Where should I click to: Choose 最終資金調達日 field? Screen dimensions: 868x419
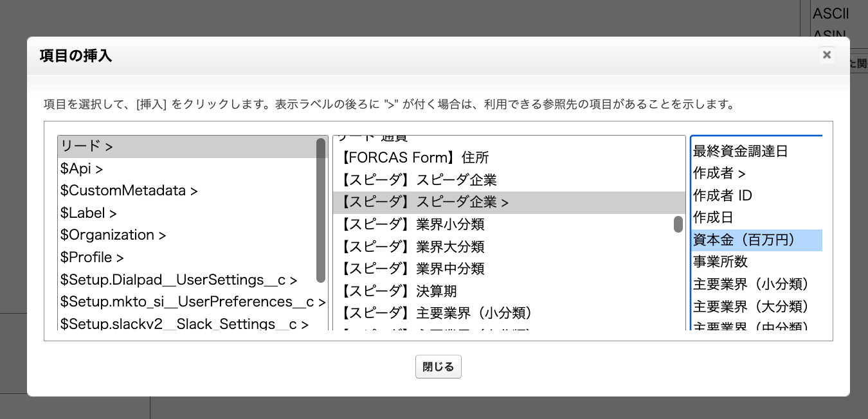(x=740, y=152)
